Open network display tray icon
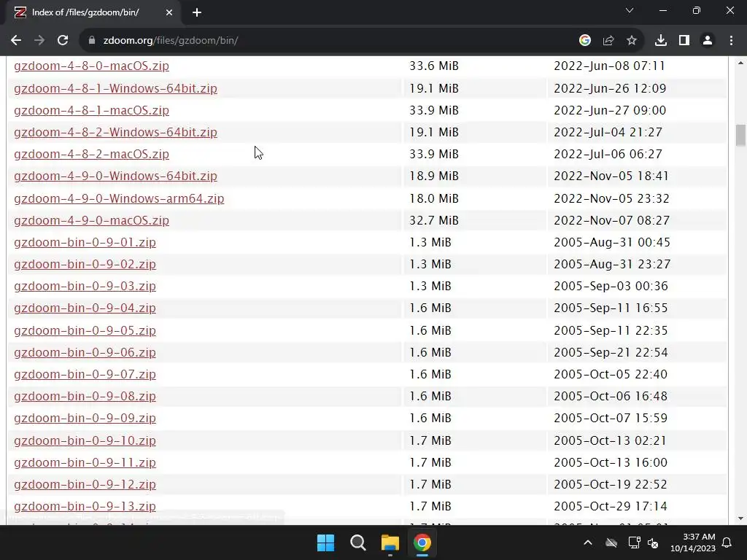The image size is (747, 560). (634, 542)
